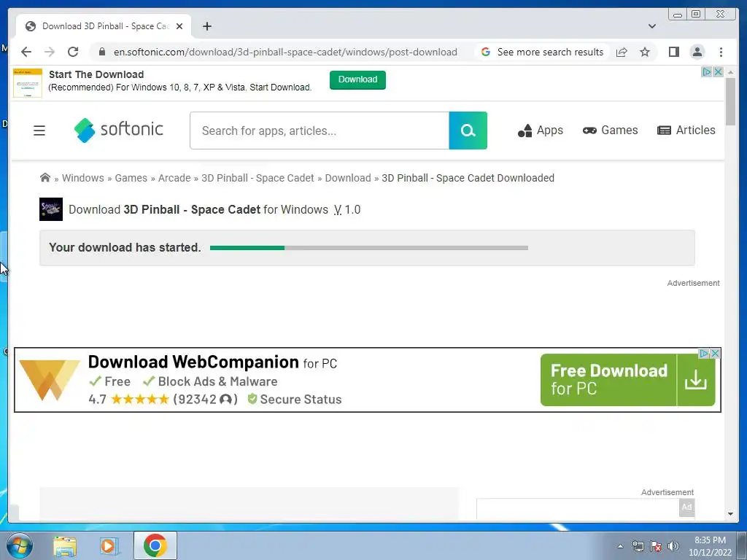View site information via padlock icon
This screenshot has height=560, width=747.
pos(102,52)
